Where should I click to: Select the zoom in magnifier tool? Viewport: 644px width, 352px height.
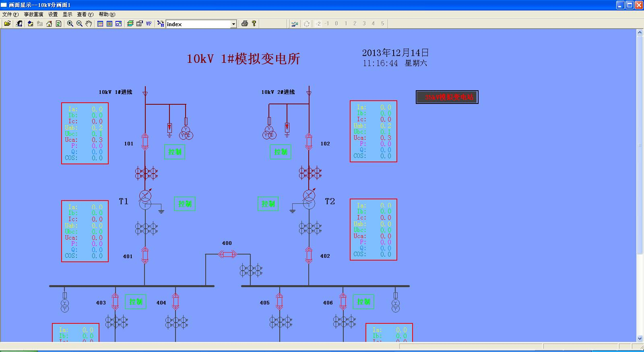[x=70, y=24]
